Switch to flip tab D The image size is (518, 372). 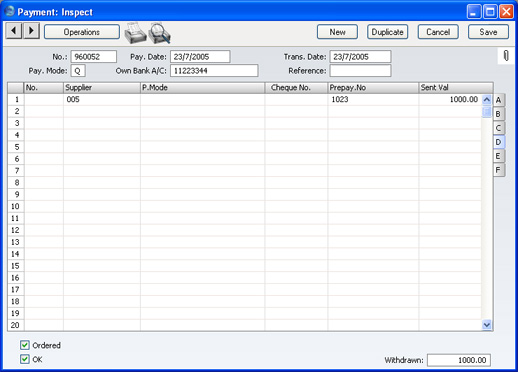[499, 142]
